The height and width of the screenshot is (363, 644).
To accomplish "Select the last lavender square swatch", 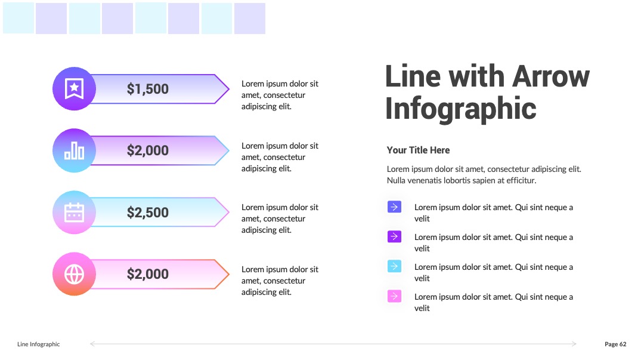I will coord(250,18).
